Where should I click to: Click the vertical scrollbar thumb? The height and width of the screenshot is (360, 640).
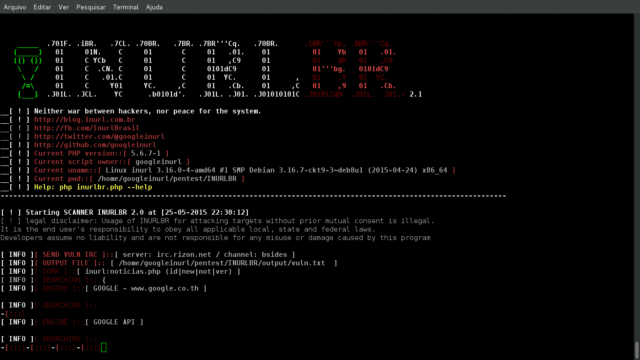coord(636,351)
